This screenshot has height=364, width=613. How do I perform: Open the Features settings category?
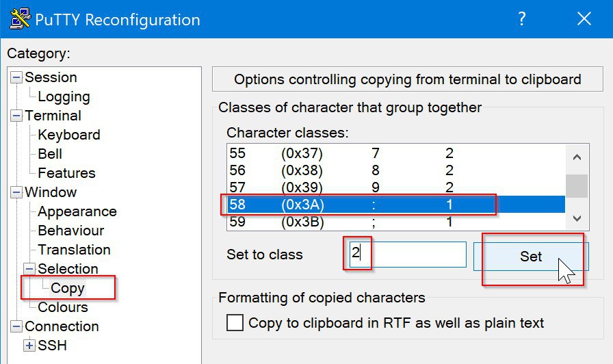tap(66, 173)
